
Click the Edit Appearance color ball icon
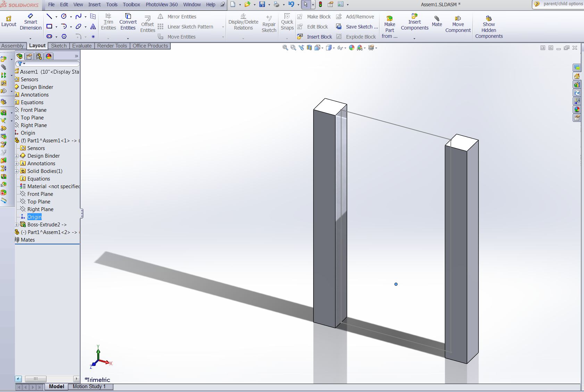352,48
